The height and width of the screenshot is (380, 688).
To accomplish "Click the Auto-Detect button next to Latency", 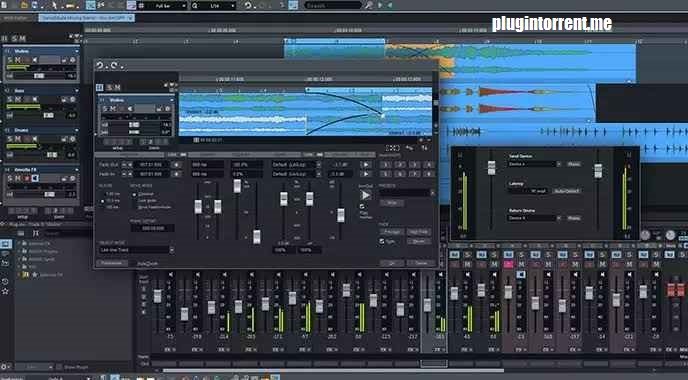I will coord(566,191).
